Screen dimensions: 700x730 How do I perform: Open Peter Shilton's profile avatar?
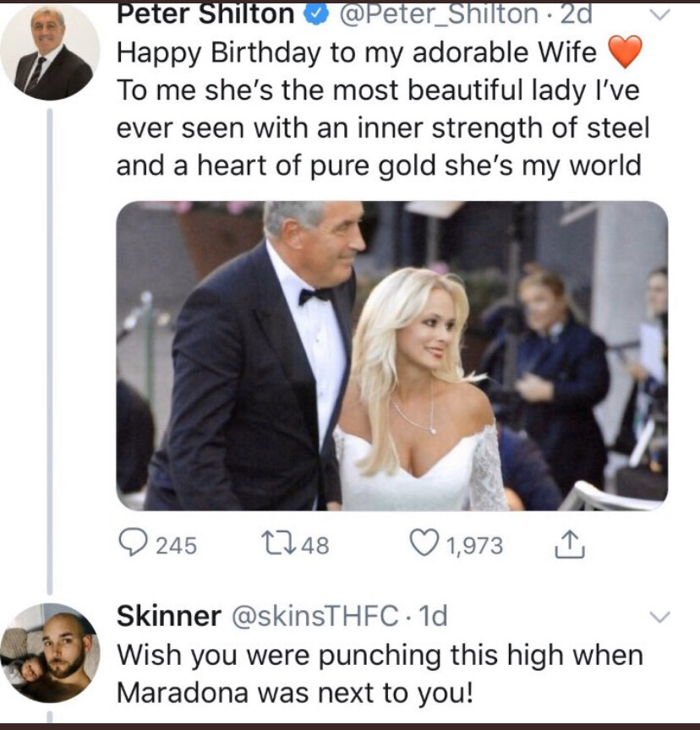pyautogui.click(x=50, y=52)
